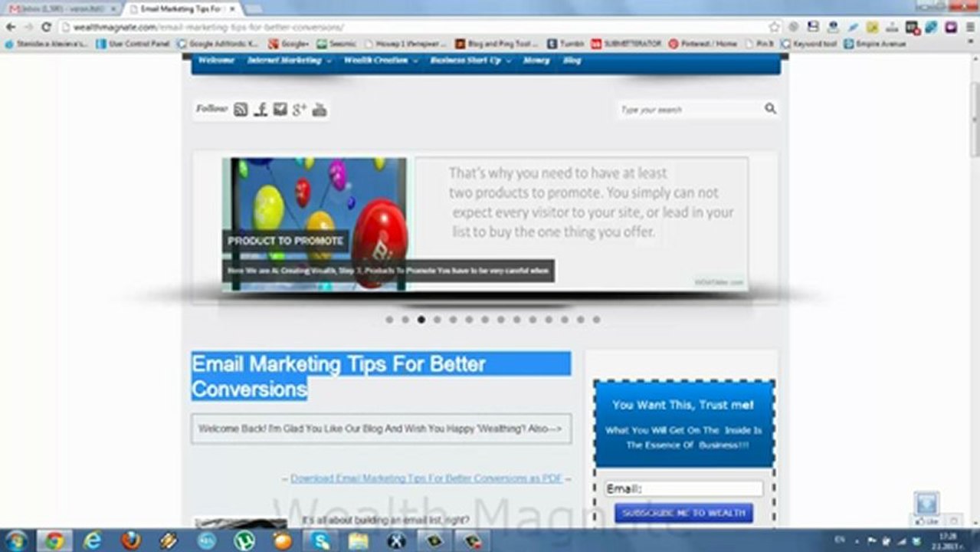Click the browser Back arrow

click(x=11, y=27)
